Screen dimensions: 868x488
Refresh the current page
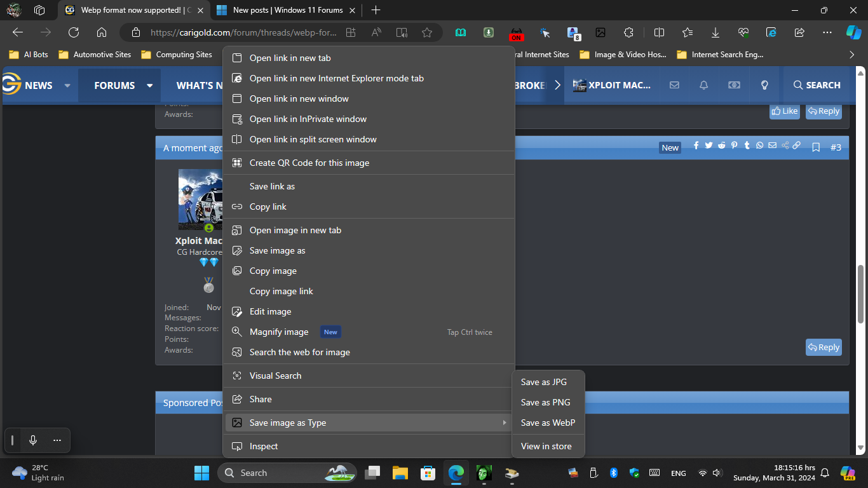[x=74, y=32]
